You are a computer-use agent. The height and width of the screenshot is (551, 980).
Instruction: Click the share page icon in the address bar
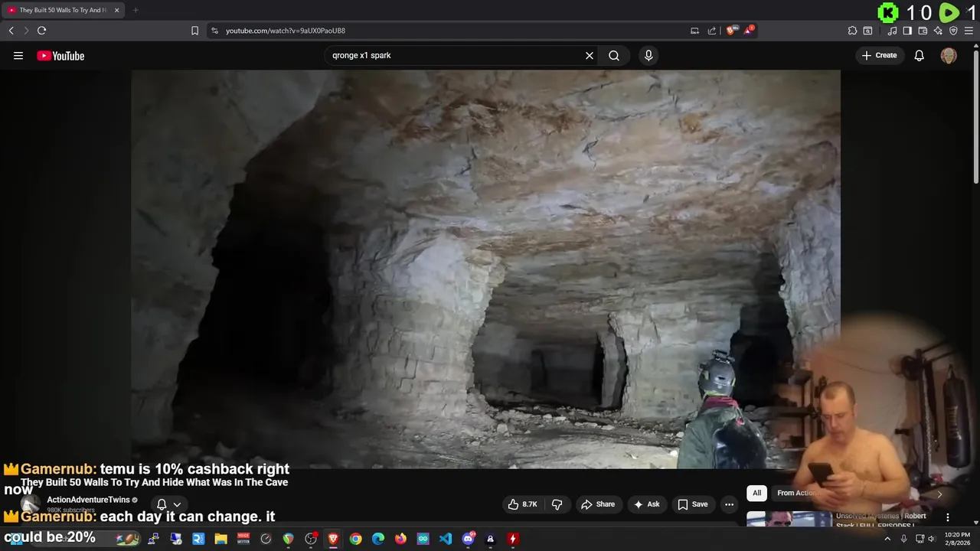(712, 31)
